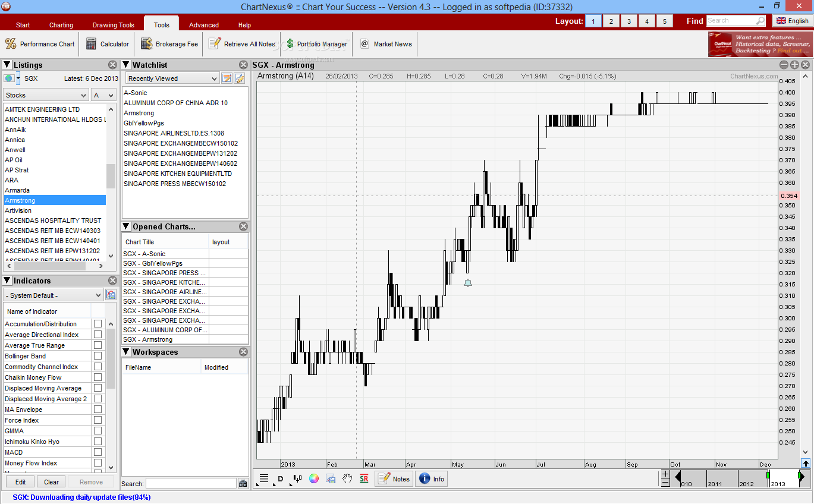Click the binoculars search icon
The image size is (814, 504).
(243, 484)
